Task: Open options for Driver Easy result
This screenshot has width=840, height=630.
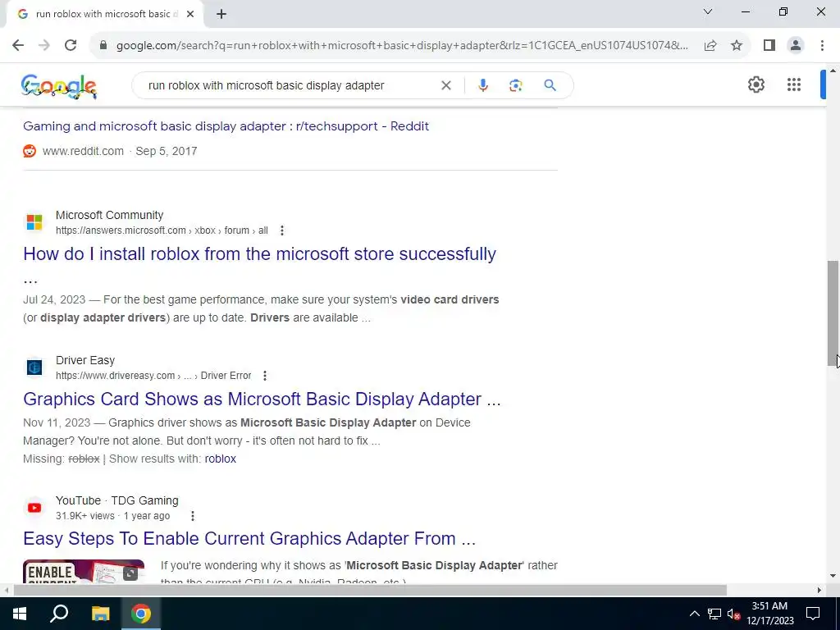Action: [x=265, y=376]
